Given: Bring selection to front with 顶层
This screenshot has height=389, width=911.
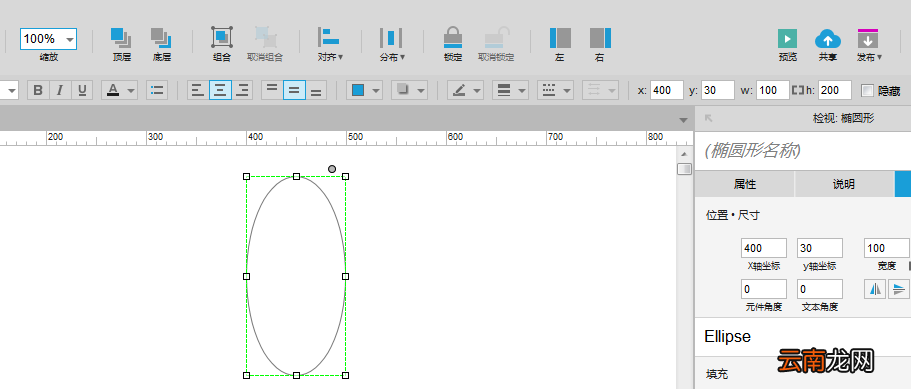Looking at the screenshot, I should (x=121, y=38).
